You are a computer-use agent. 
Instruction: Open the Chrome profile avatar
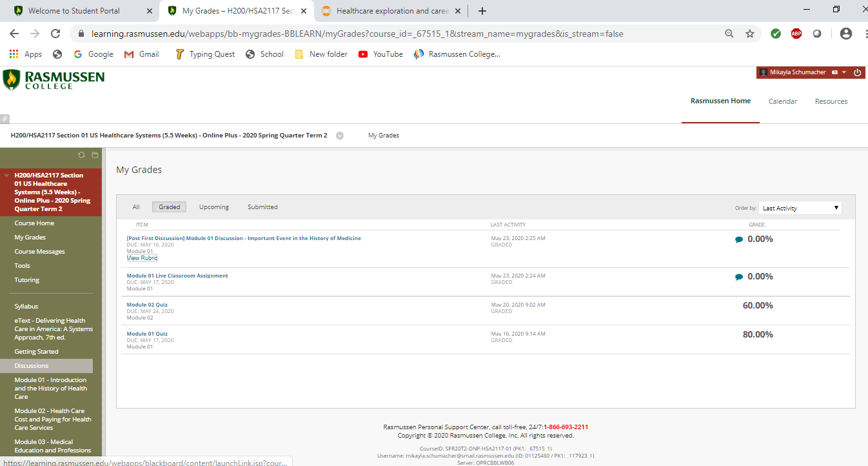846,34
